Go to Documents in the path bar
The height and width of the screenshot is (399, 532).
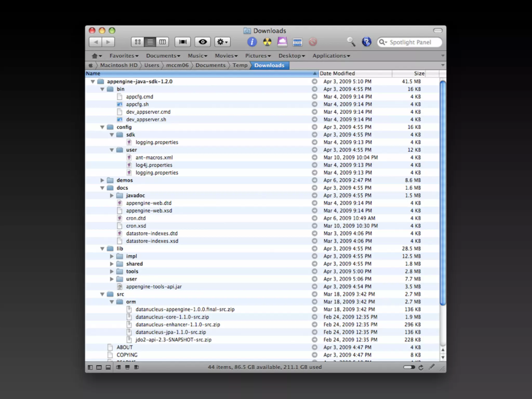point(210,65)
